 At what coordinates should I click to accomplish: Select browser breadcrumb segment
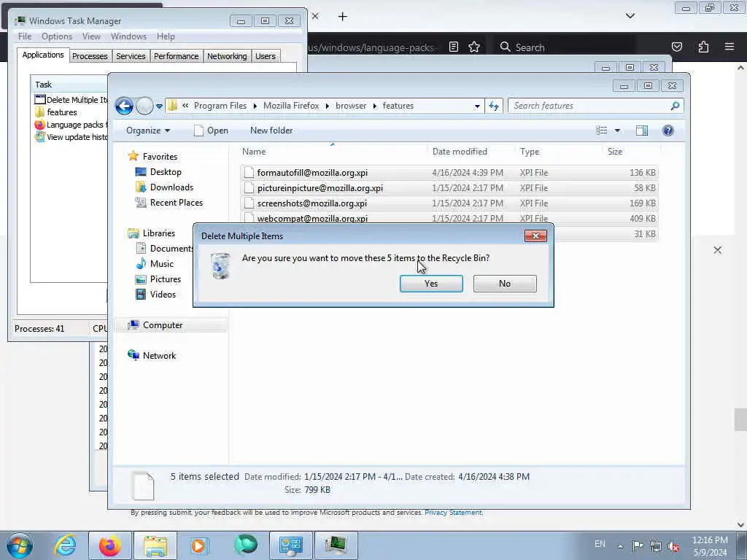[351, 106]
